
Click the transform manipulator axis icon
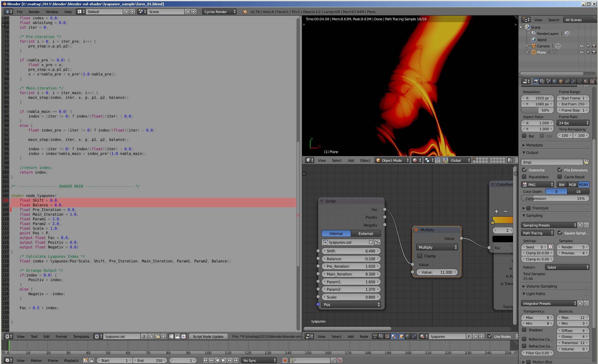(445, 160)
